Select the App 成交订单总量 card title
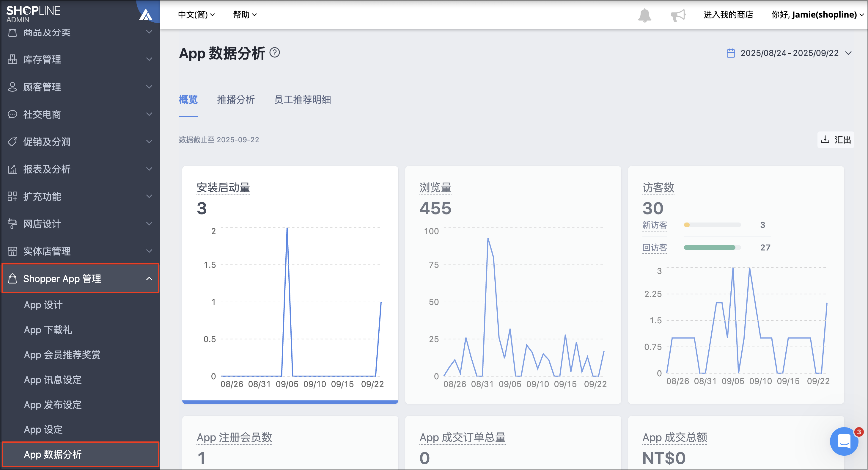The height and width of the screenshot is (470, 868). coord(462,437)
